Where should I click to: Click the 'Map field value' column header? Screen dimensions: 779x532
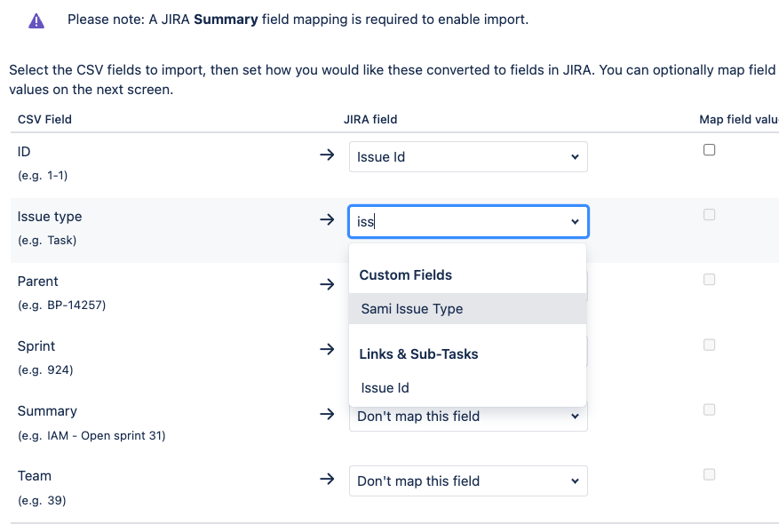click(x=739, y=120)
